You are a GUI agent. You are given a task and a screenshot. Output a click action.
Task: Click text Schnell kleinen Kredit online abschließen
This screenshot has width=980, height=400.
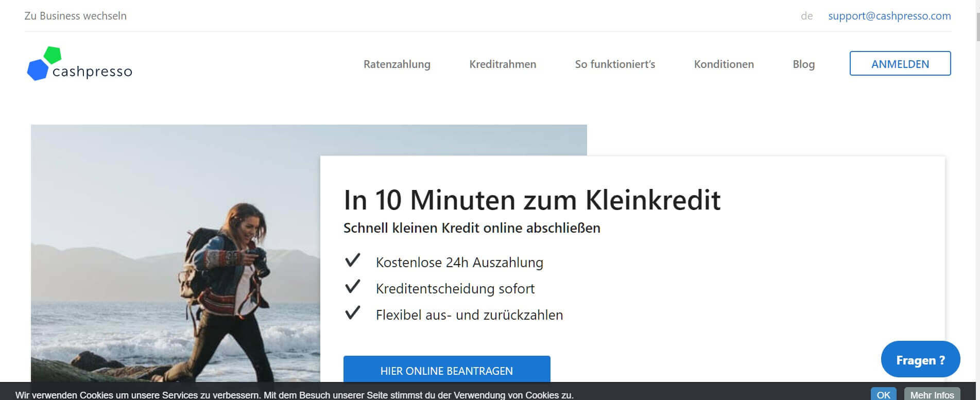(x=472, y=228)
